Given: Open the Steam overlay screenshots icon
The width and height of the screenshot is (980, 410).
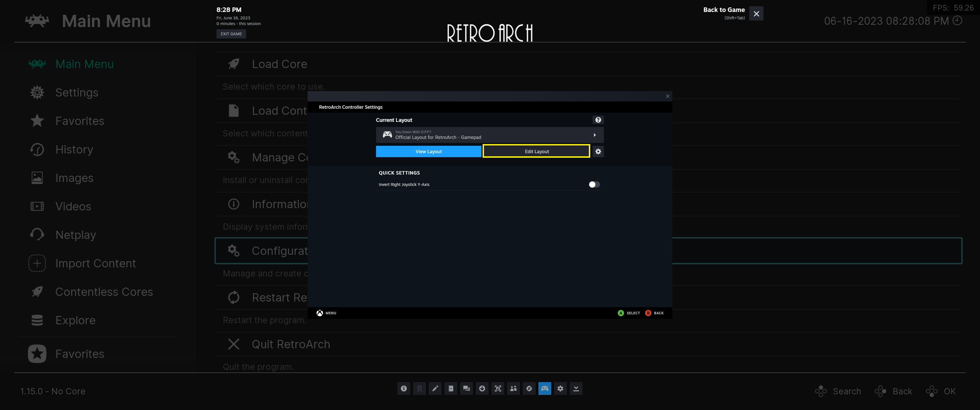Looking at the screenshot, I should (x=498, y=388).
